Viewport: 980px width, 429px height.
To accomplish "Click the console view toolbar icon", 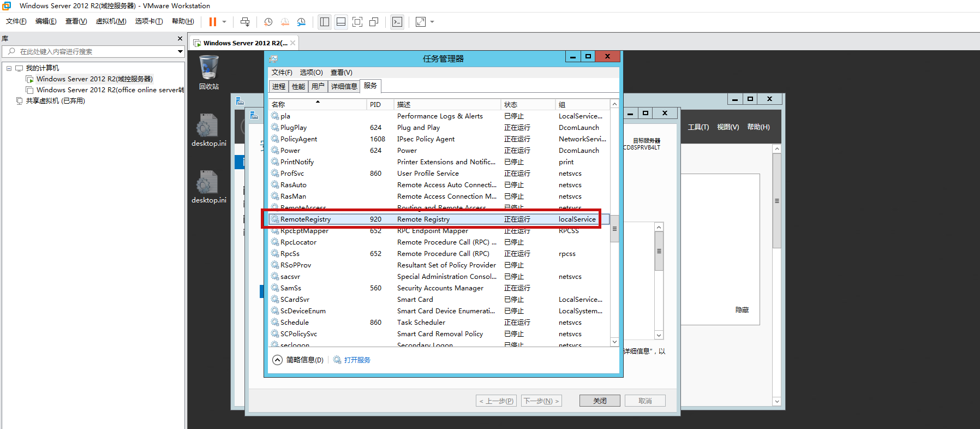I will tap(397, 22).
